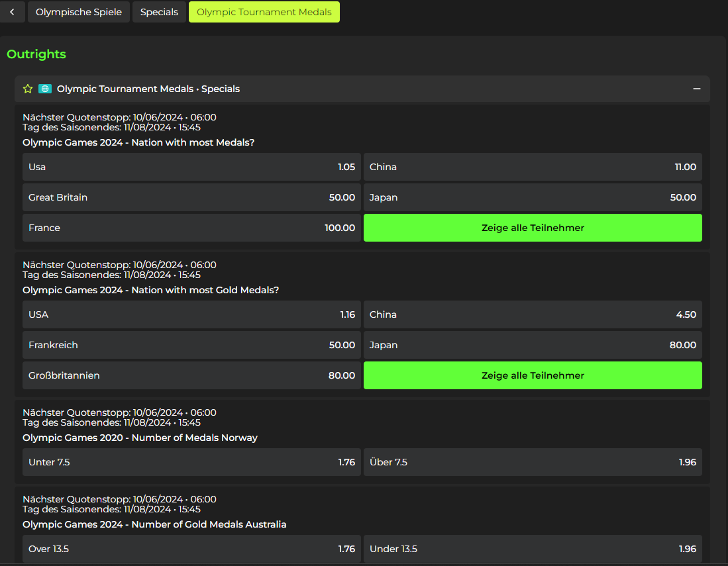728x566 pixels.
Task: Show all participants for most Medals market
Action: point(533,228)
